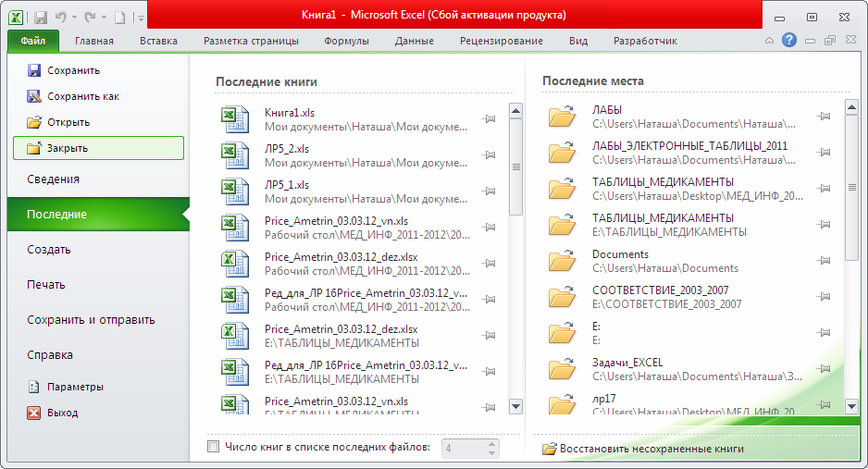This screenshot has height=469, width=868.
Task: Pin the ЛАБЫ_ЭЛЕКТРОННЫЕ_ТАБЛИЦЫ_2011 folder
Action: pyautogui.click(x=824, y=152)
